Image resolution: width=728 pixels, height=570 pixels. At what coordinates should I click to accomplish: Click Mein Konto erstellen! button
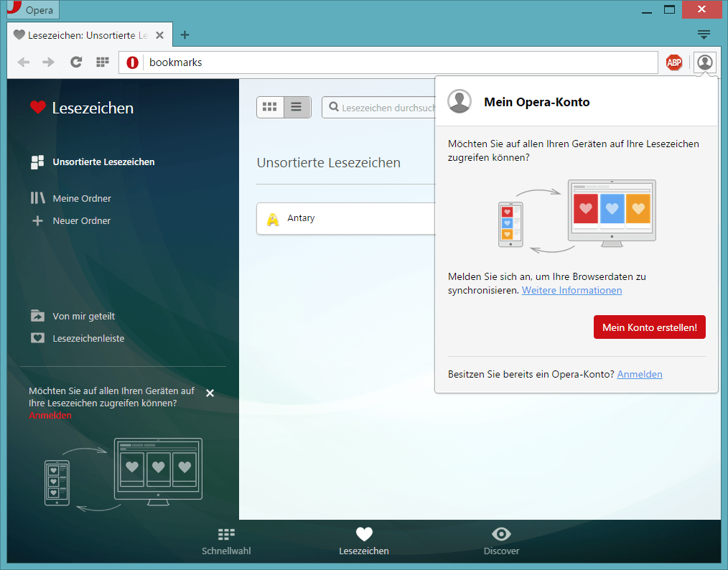click(650, 327)
